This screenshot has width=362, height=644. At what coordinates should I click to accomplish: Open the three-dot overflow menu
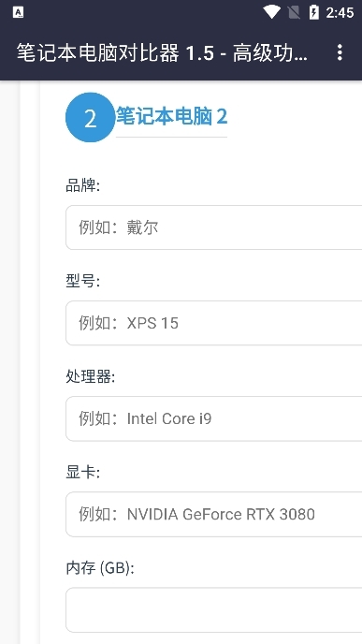pyautogui.click(x=340, y=52)
